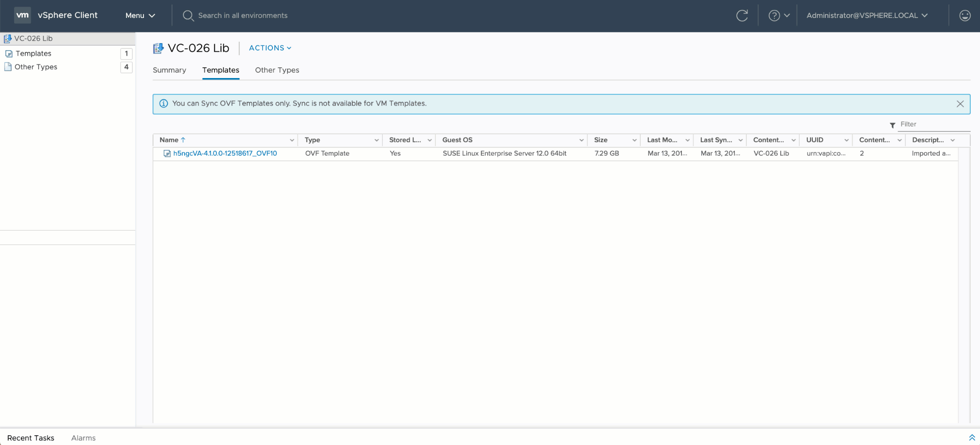This screenshot has width=980, height=445.
Task: Click the Imported a... description cell
Action: coord(931,153)
